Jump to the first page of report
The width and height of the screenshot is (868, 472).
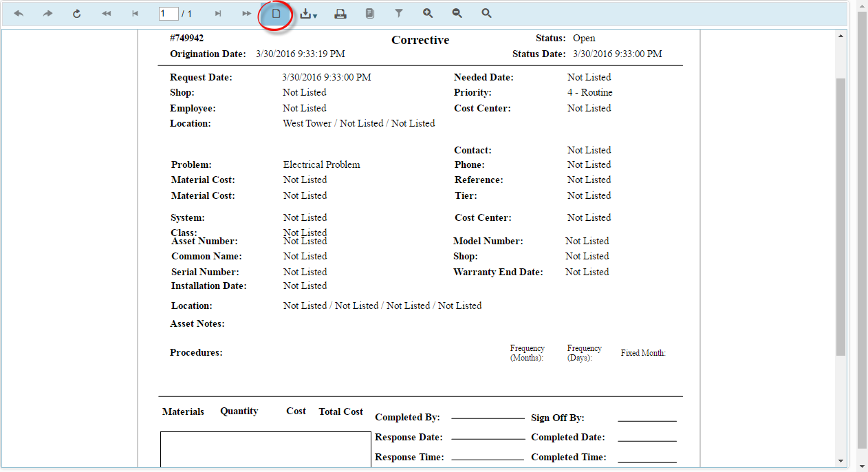[x=106, y=14]
